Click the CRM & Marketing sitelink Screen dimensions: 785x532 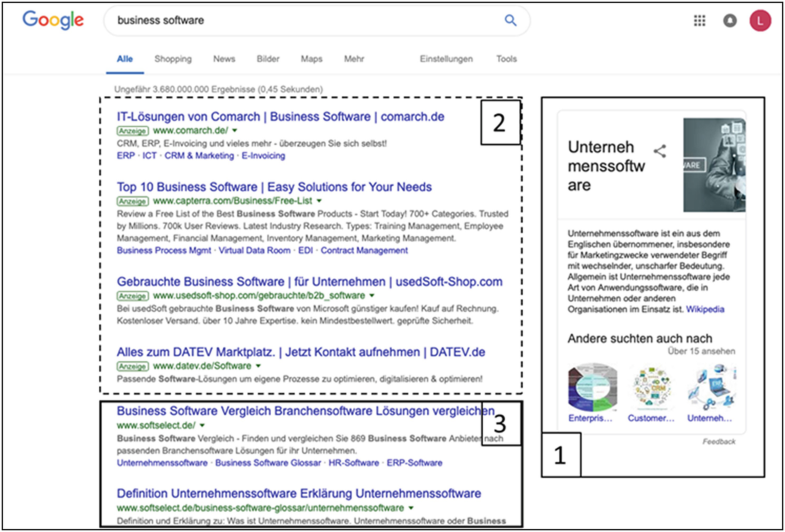coord(199,156)
